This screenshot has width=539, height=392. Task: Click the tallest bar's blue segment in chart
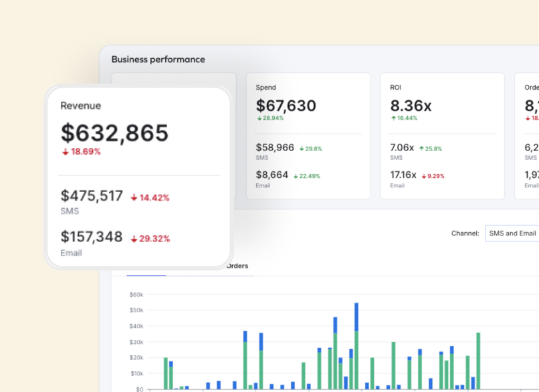[356, 317]
